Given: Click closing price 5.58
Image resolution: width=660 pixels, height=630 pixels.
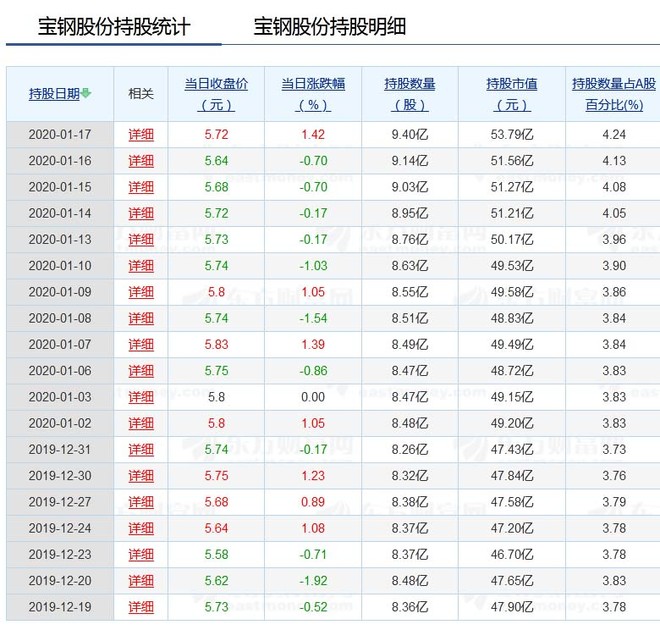Looking at the screenshot, I should pos(216,554).
